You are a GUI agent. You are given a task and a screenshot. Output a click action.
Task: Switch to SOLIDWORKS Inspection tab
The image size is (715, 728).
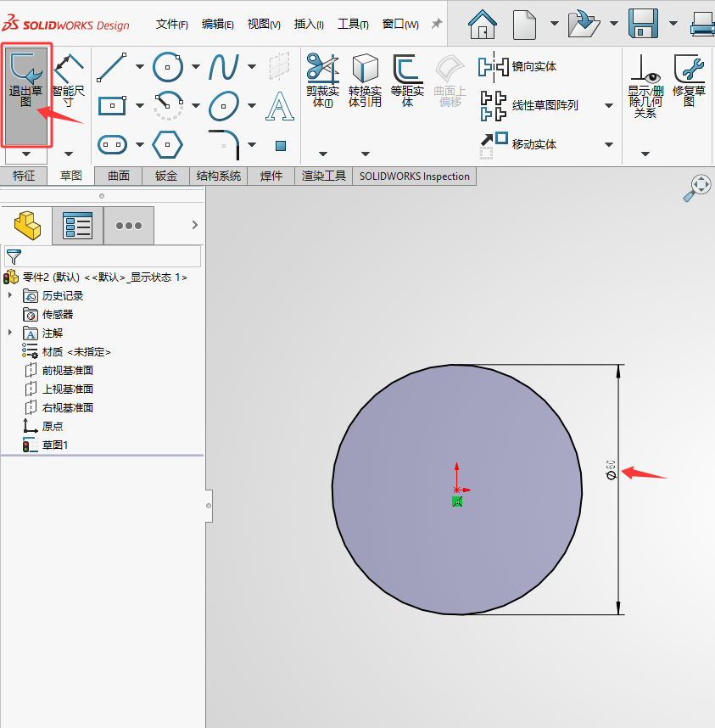point(415,176)
